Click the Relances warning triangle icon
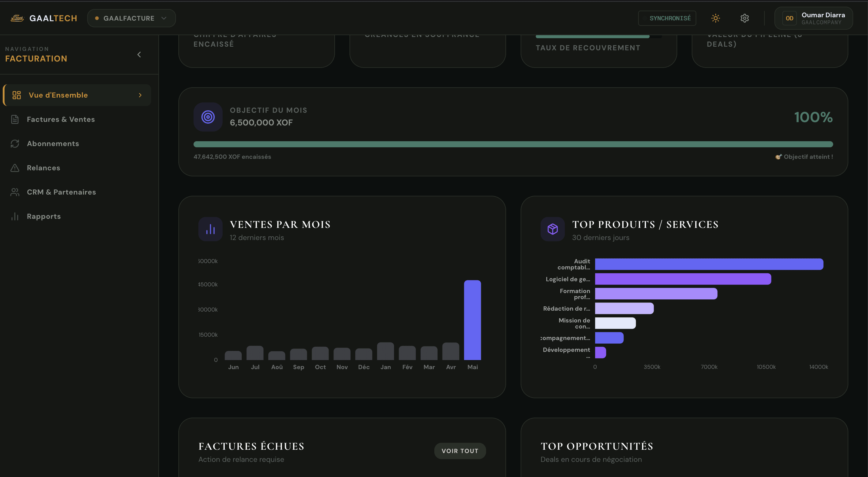This screenshot has height=477, width=868. (x=15, y=168)
